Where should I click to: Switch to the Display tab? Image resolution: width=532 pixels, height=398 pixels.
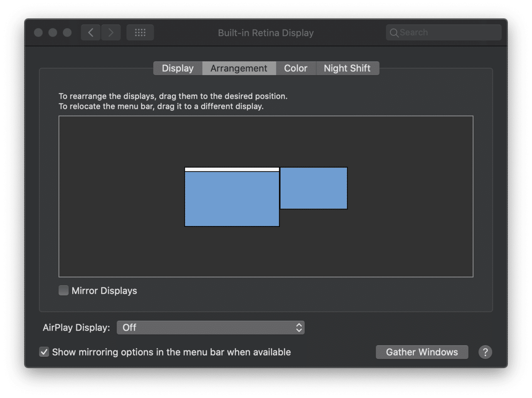coord(178,68)
